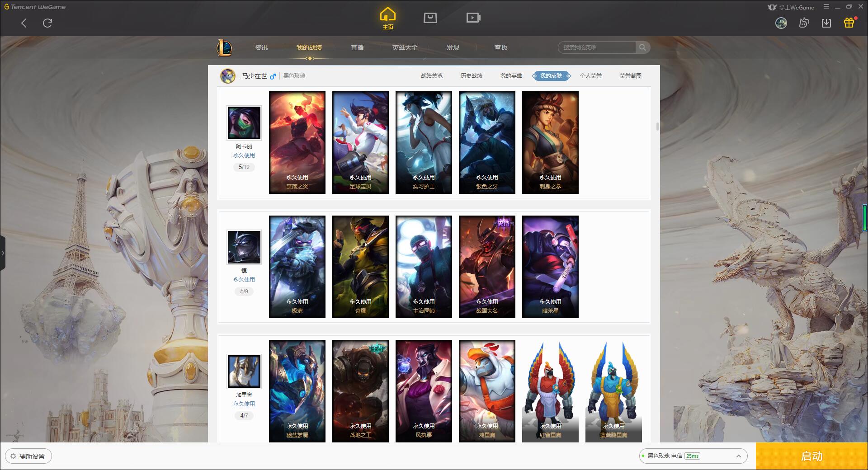Switch to 个人荣誉 sub-tab
868x470 pixels.
[x=591, y=76]
